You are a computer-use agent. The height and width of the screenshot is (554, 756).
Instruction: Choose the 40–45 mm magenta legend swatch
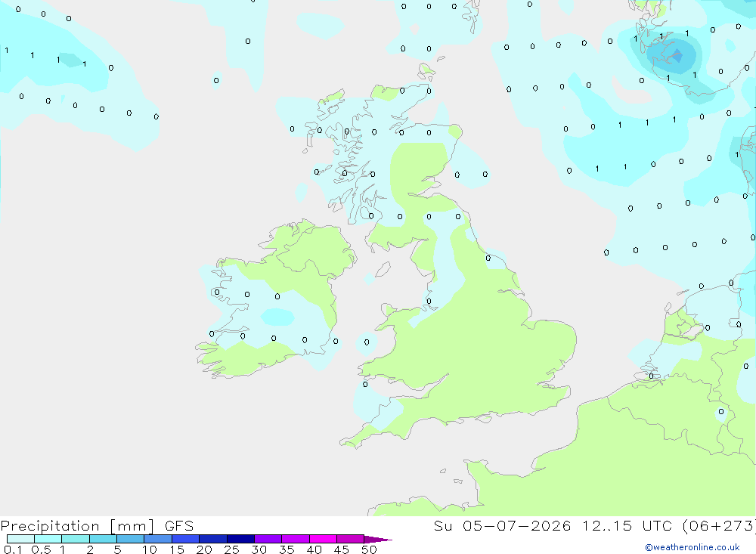click(323, 539)
